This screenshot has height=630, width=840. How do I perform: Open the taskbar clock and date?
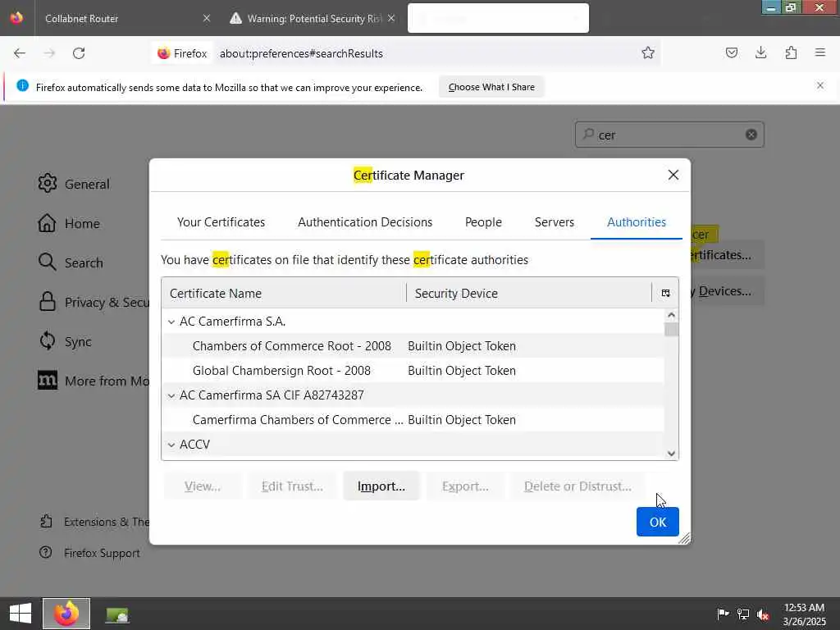(804, 614)
